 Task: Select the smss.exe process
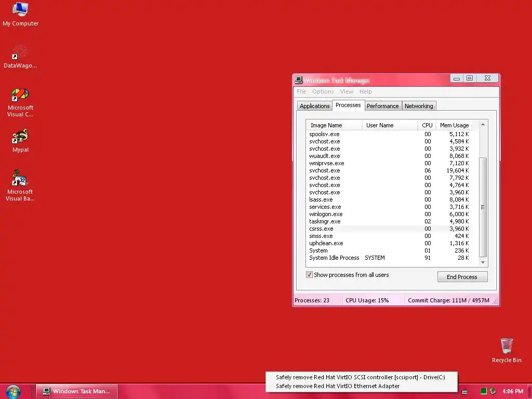[x=389, y=236]
